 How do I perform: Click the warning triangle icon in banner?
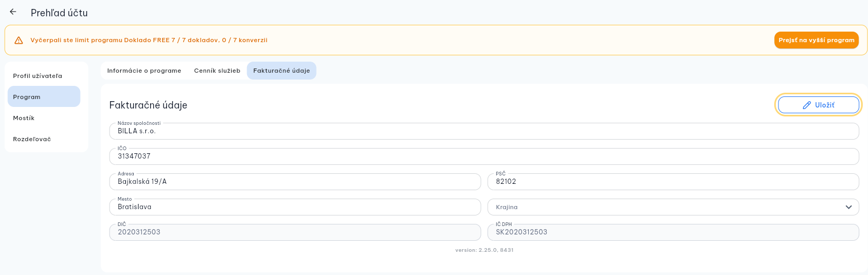[18, 40]
